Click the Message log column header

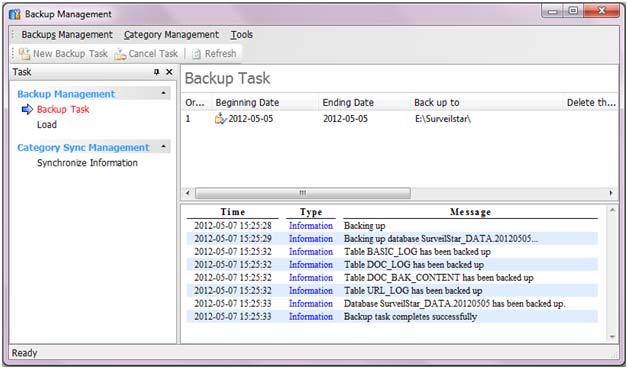tap(470, 212)
